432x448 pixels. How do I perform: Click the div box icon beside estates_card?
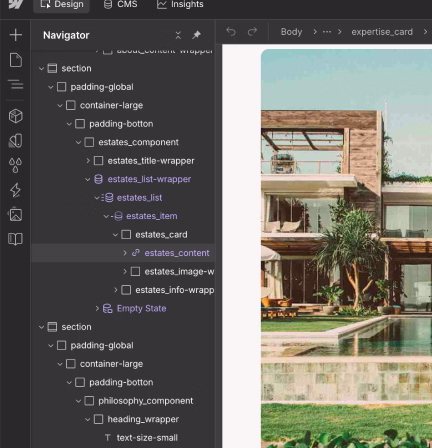click(x=126, y=234)
